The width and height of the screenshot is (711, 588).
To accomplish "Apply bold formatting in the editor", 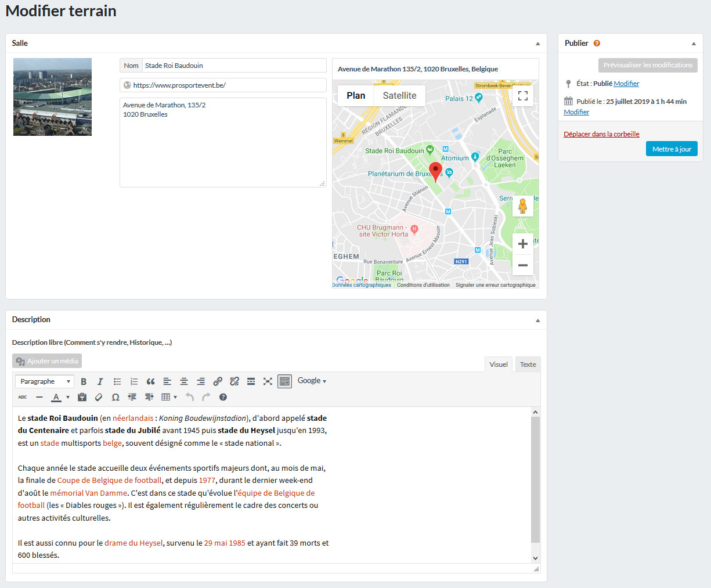I will [x=84, y=381].
